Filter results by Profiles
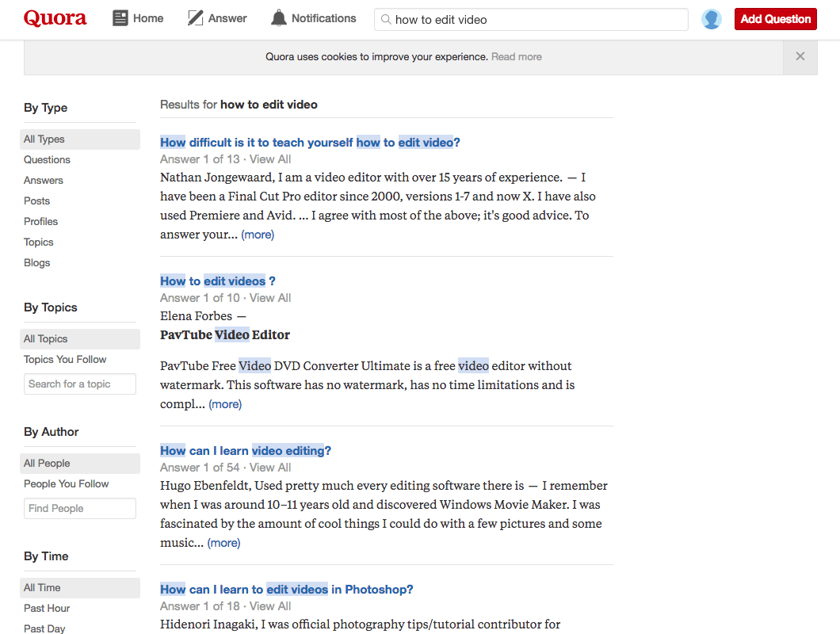Screen dimensions: 840x634 point(40,221)
